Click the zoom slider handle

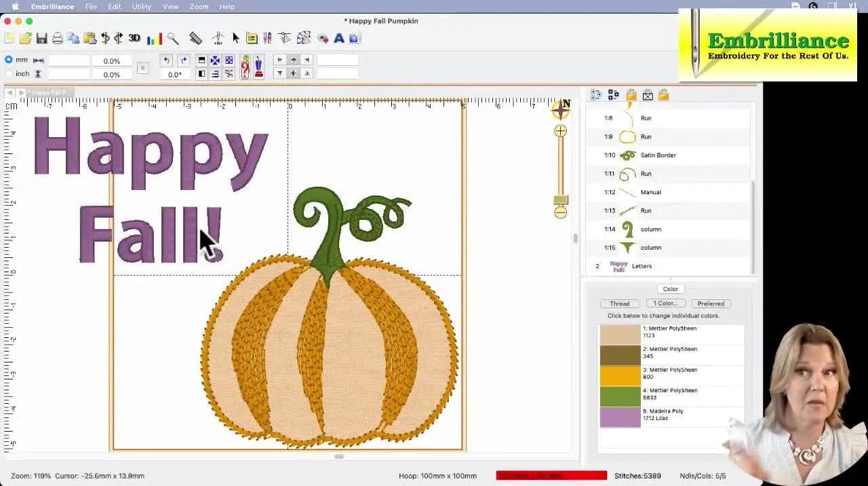click(x=560, y=200)
